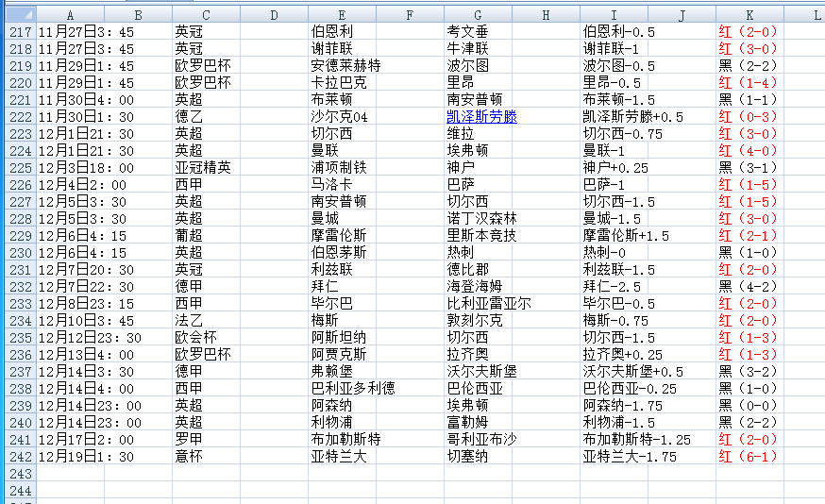Click cell 伯恩利 in column E

(331, 32)
